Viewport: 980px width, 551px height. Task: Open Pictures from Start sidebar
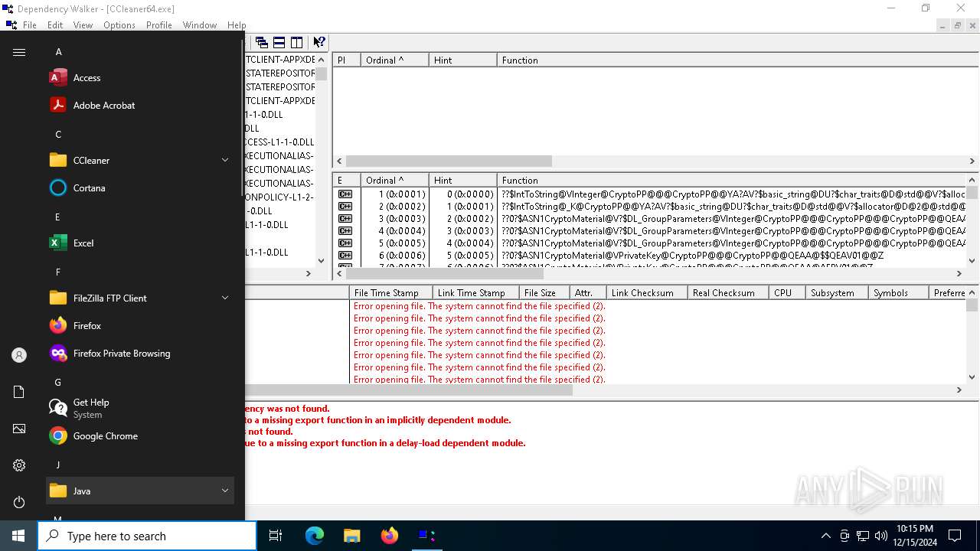tap(19, 429)
